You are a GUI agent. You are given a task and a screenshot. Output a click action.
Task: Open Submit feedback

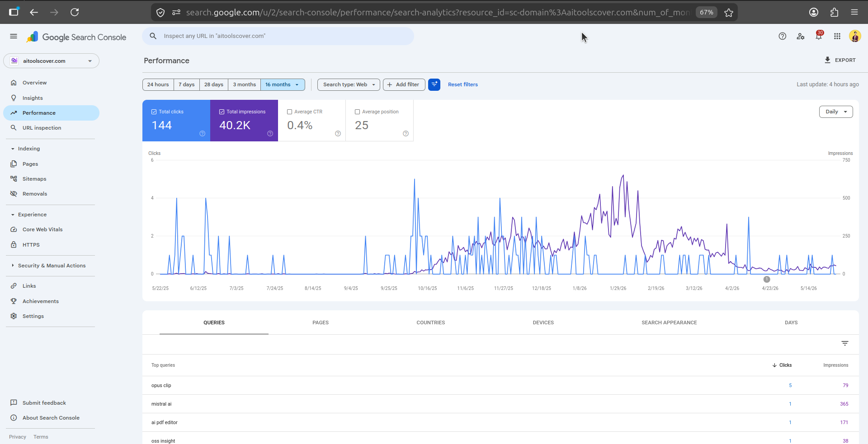tap(44, 403)
